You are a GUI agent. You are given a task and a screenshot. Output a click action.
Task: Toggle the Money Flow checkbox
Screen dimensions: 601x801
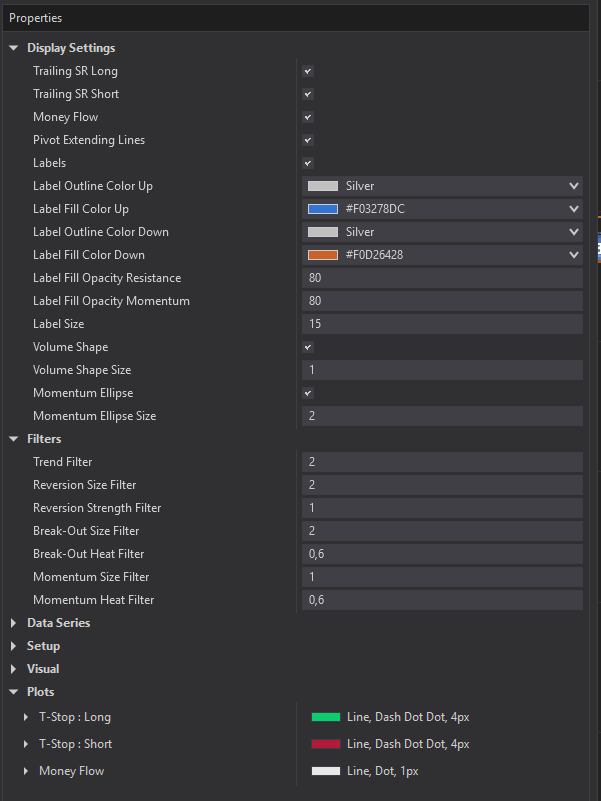click(308, 117)
